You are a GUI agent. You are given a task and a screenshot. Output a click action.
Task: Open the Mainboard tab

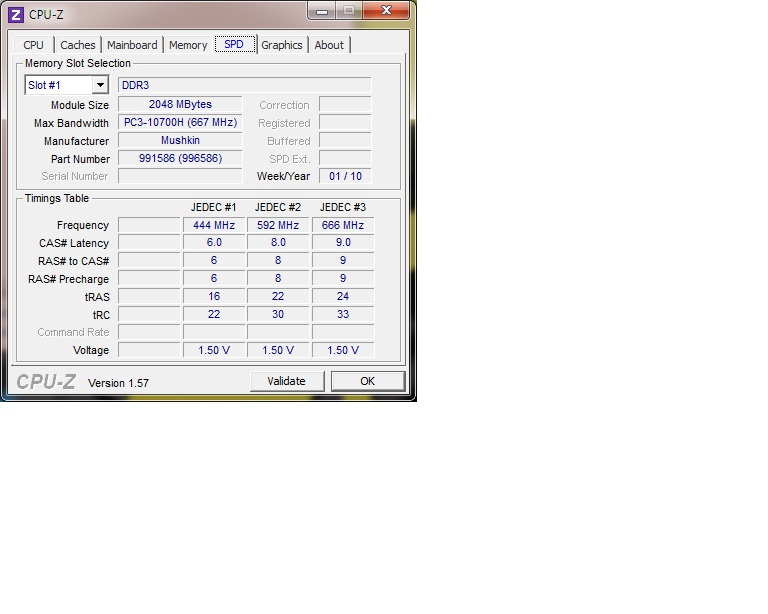[132, 45]
